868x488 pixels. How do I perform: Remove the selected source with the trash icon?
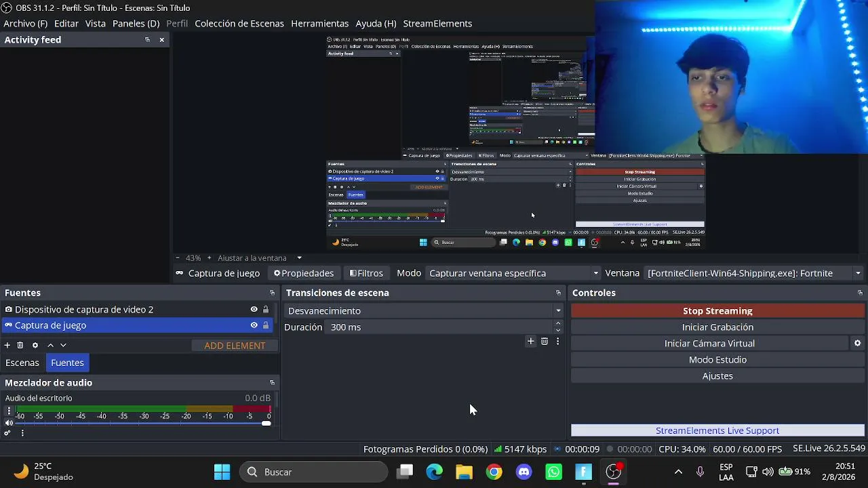coord(20,346)
